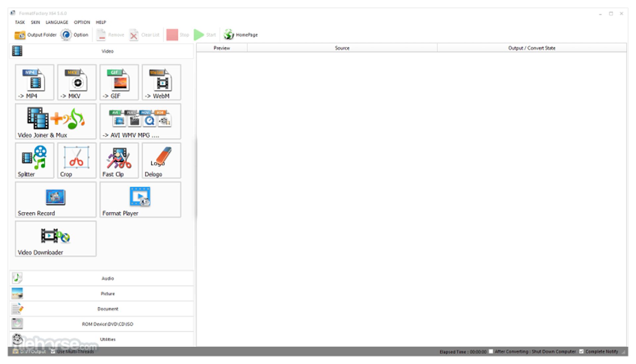636x364 pixels.
Task: Click the Output Folder toolbar button
Action: [35, 35]
